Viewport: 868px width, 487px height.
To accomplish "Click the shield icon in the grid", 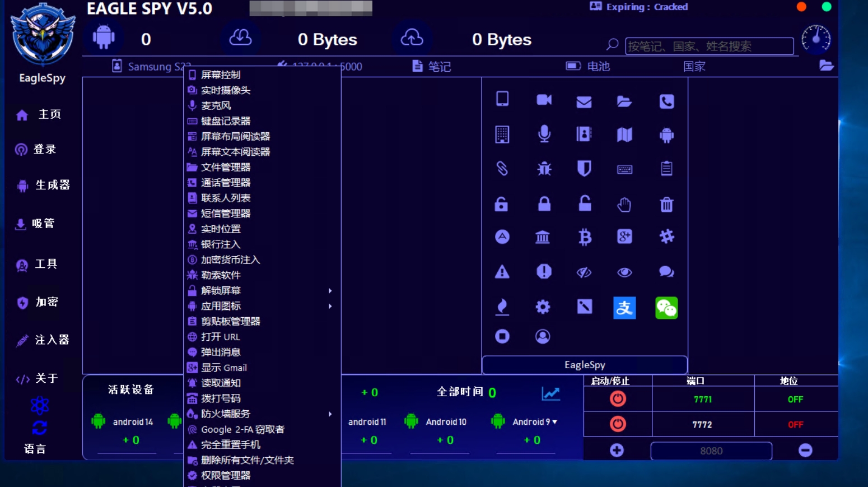I will (584, 168).
